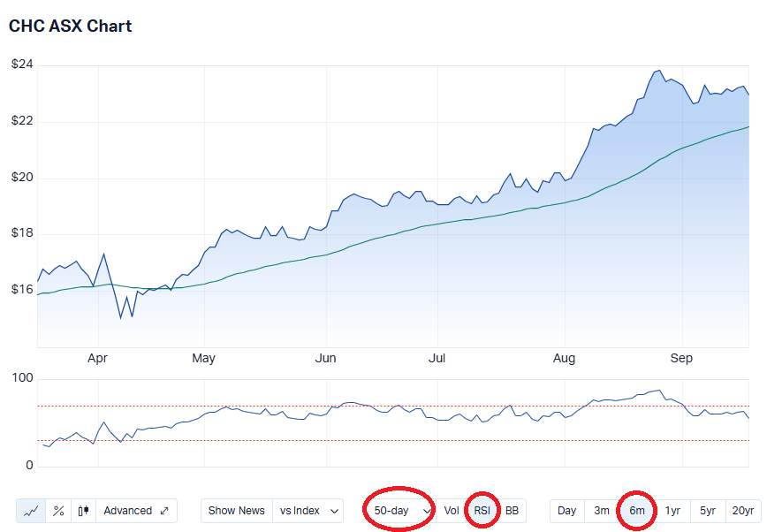Switch to line chart view icon
Viewport: 767px width, 532px height.
point(31,511)
